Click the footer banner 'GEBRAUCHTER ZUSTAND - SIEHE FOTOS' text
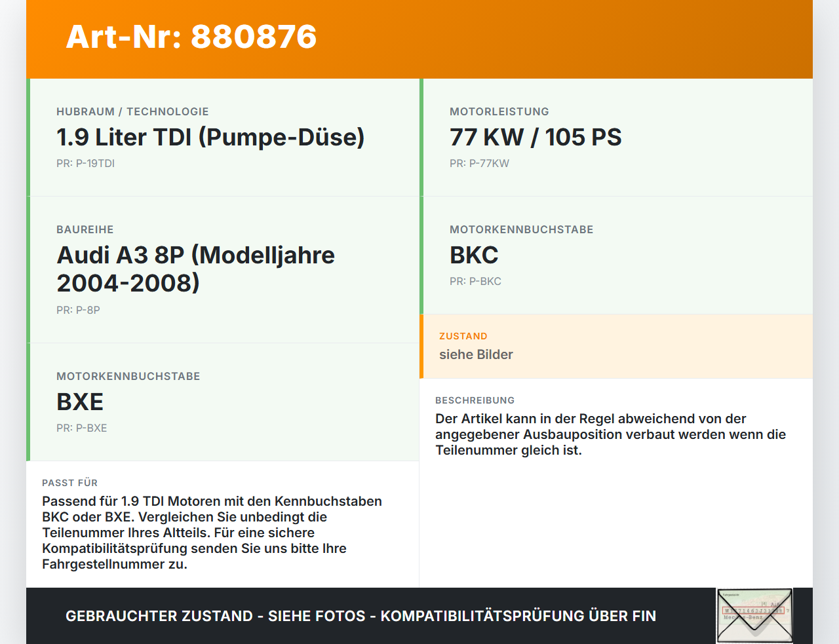This screenshot has width=839, height=644. point(361,616)
